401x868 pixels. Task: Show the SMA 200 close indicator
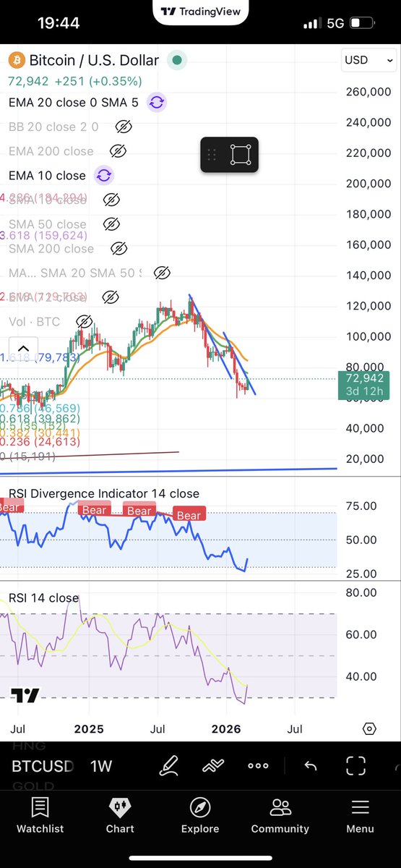tap(118, 249)
